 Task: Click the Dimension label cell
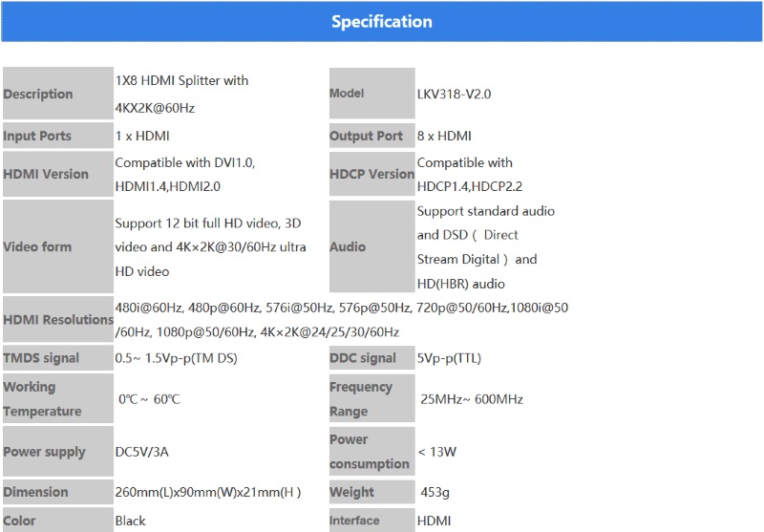pyautogui.click(x=58, y=492)
